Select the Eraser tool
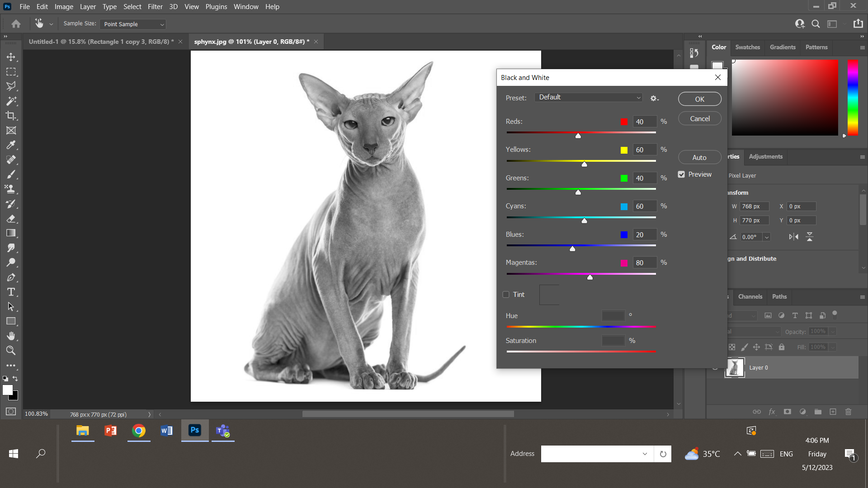 (x=11, y=219)
